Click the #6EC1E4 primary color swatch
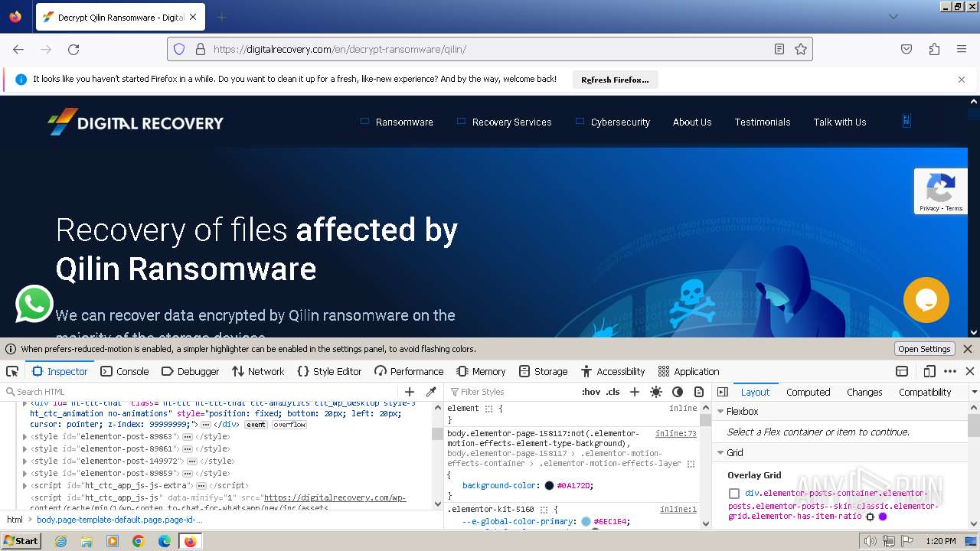This screenshot has width=980, height=551. pos(586,522)
